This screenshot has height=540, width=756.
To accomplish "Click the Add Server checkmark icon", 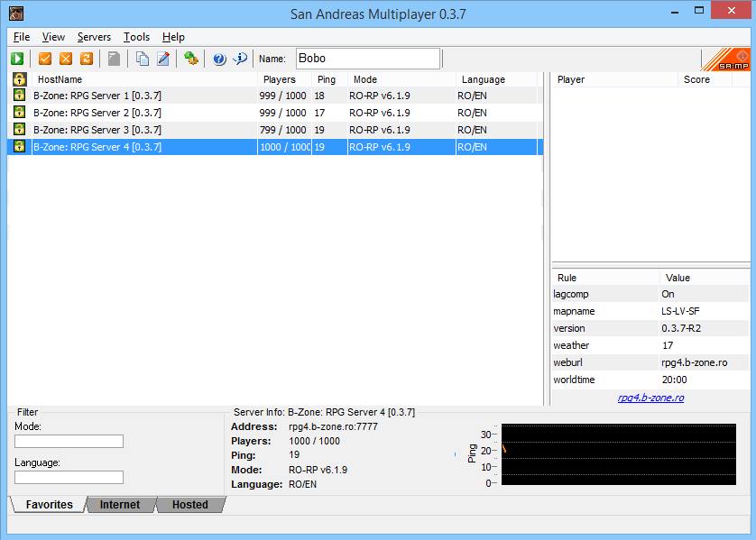I will [x=45, y=59].
